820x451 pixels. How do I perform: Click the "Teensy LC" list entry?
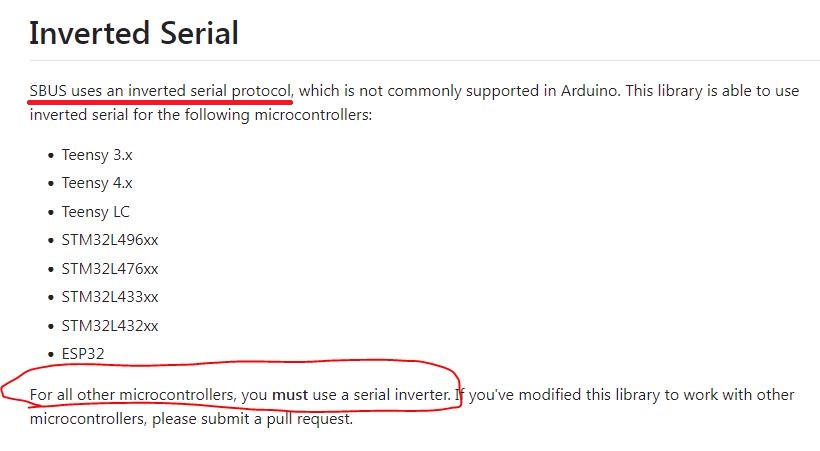click(96, 212)
